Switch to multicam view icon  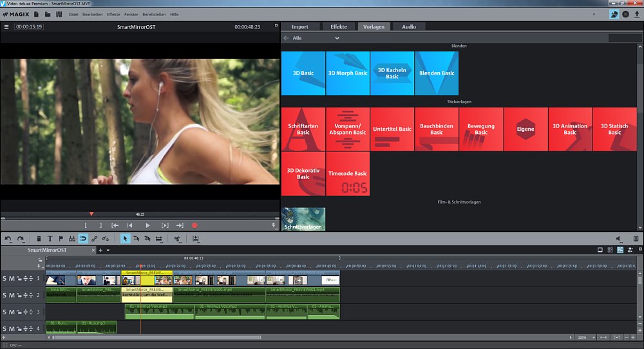630,250
